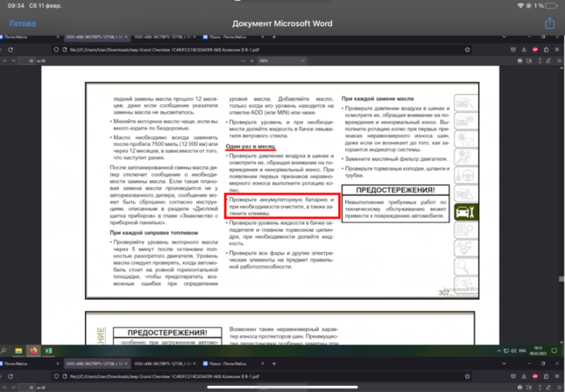Click the underlined heading Один раз в месяц
Image resolution: width=565 pixels, height=392 pixels.
tap(250, 147)
